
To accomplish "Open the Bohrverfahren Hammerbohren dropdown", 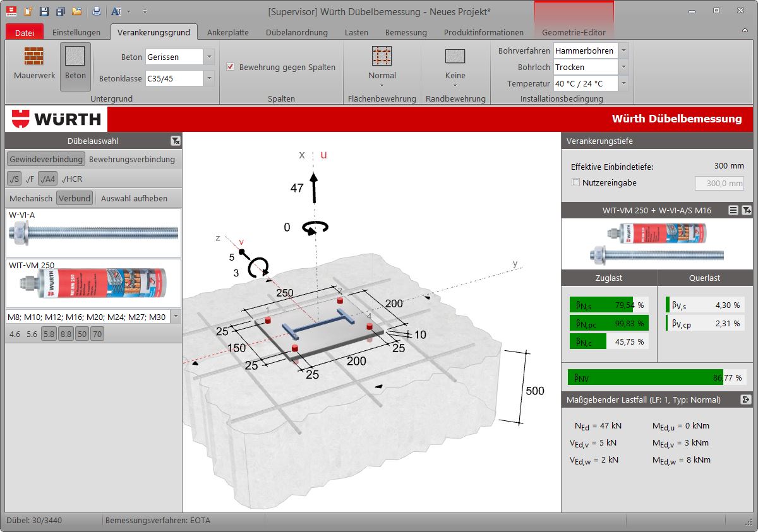I will click(x=625, y=50).
